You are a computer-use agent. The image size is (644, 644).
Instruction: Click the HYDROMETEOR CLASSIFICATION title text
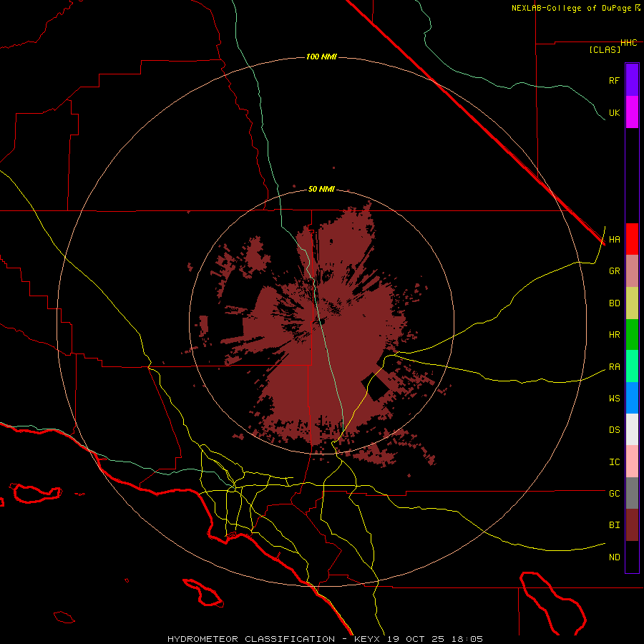pyautogui.click(x=251, y=639)
